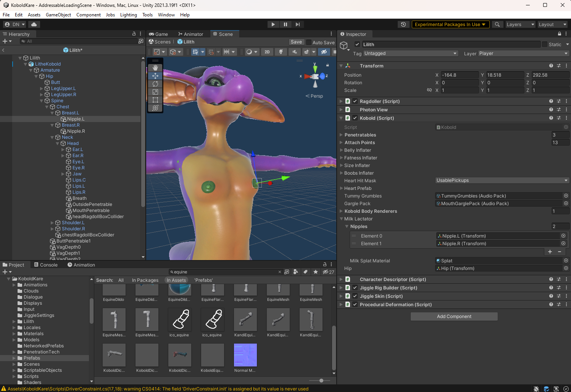Select the Move tool in scene overlay

click(155, 76)
